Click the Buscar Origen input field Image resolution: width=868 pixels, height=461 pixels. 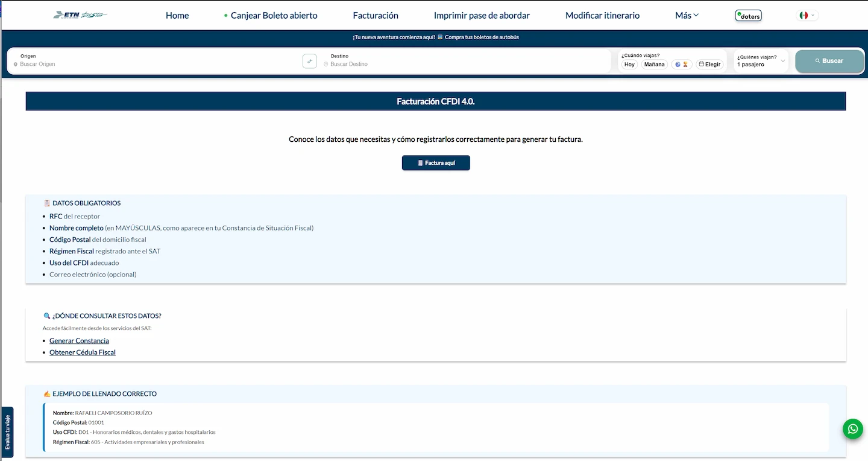[x=157, y=64]
